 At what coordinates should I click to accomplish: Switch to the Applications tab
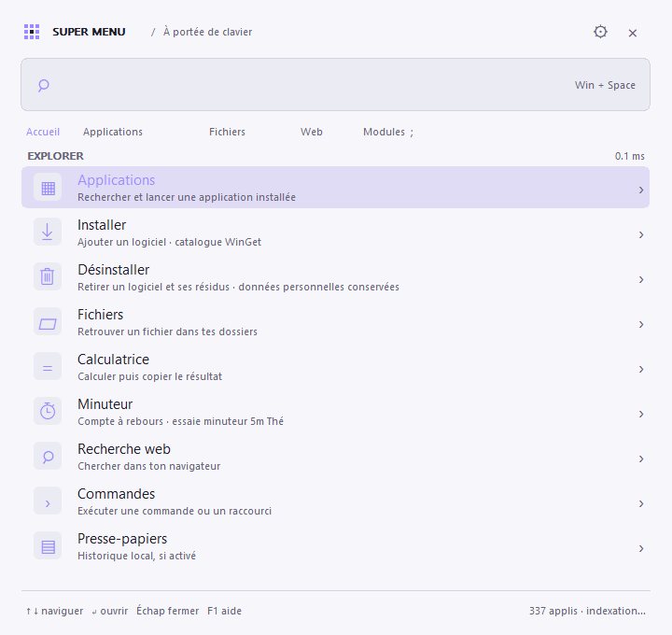coord(113,132)
